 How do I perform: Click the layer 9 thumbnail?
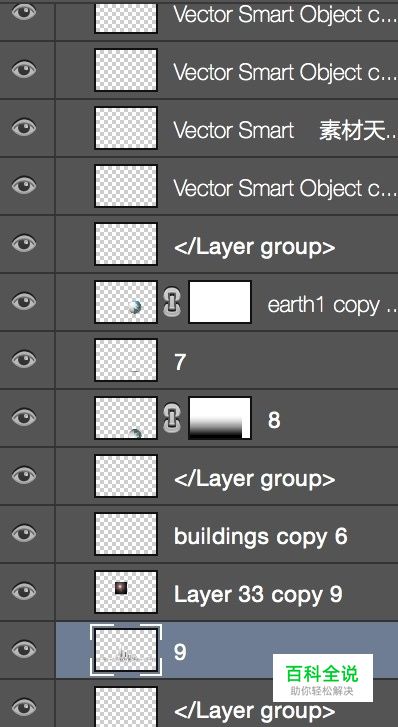click(x=126, y=650)
